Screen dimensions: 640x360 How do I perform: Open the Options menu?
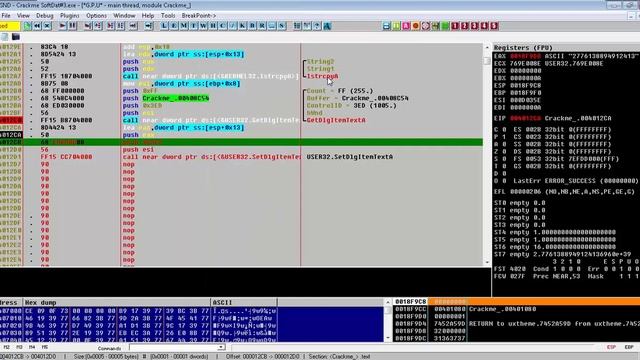96,16
